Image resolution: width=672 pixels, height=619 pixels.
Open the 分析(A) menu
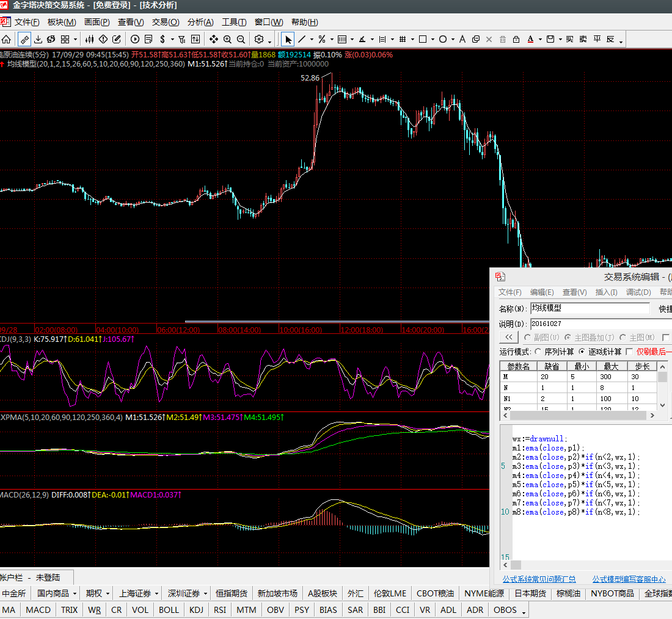[200, 22]
